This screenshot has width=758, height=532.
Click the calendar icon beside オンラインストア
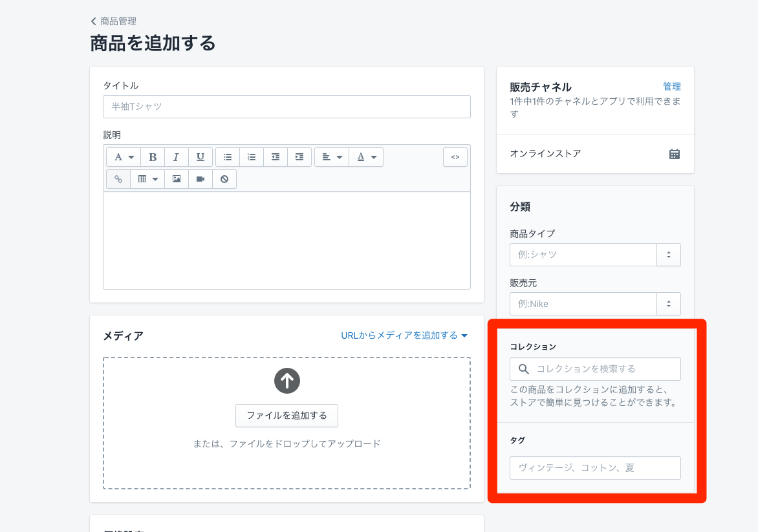point(674,154)
